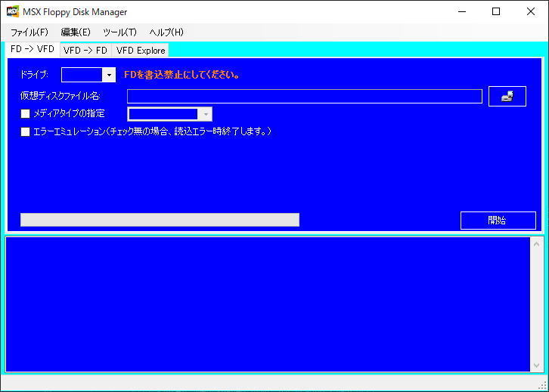Open the ヘルプ(H) menu

click(x=166, y=32)
